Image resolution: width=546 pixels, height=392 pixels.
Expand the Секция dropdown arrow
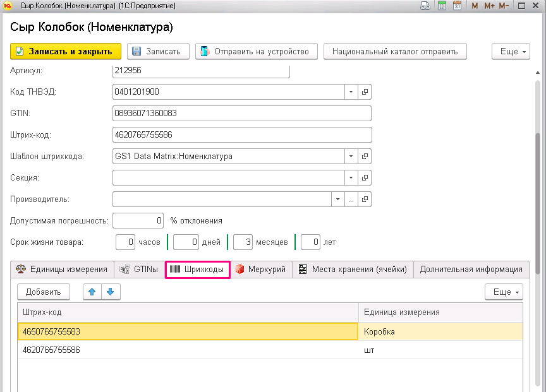pos(351,178)
